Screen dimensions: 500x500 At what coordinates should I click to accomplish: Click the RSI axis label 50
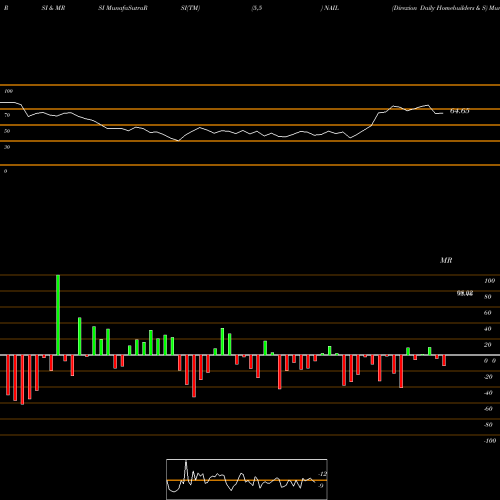pyautogui.click(x=7, y=131)
